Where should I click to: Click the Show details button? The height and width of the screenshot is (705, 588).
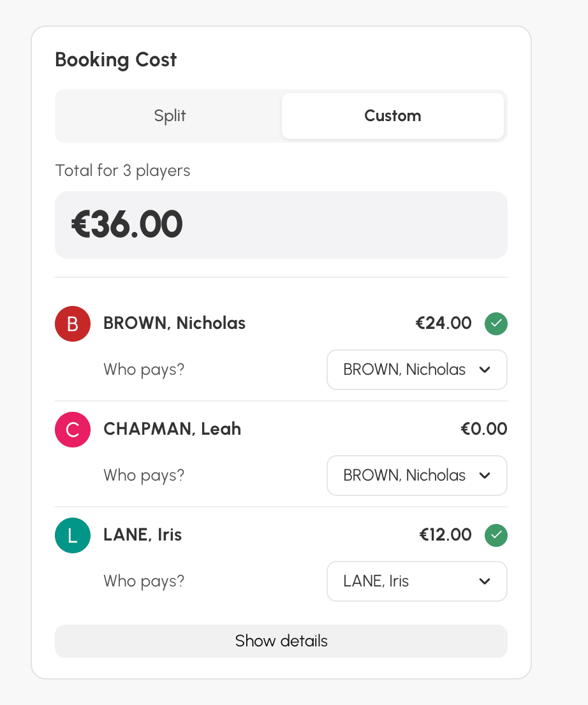point(281,641)
